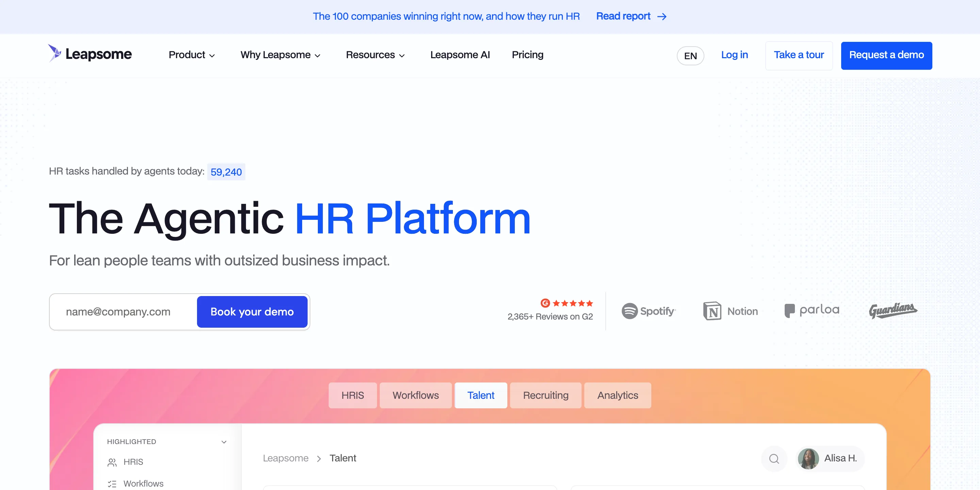
Task: Click the breadcrumb separator chevron icon
Action: point(319,459)
